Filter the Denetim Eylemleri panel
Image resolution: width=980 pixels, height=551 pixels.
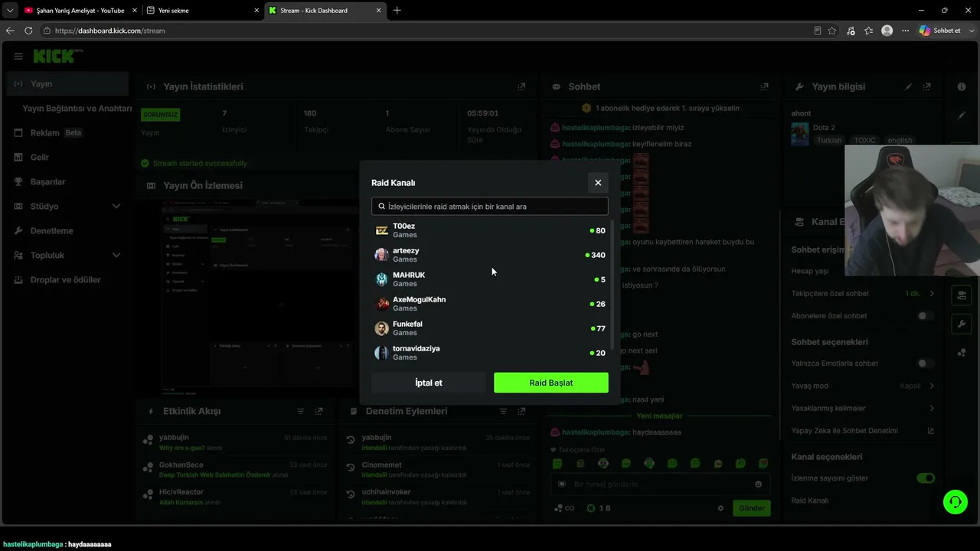click(x=503, y=412)
